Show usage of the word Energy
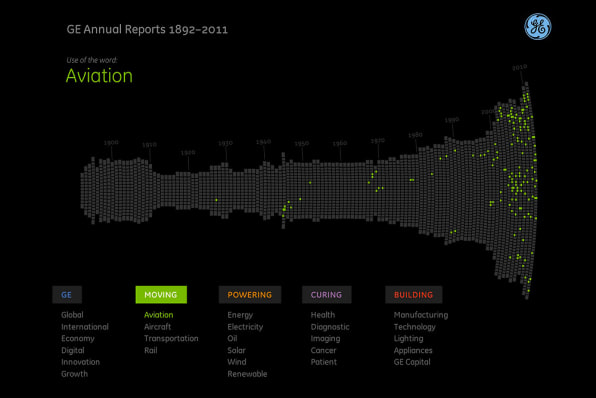Image resolution: width=596 pixels, height=398 pixels. (x=240, y=315)
